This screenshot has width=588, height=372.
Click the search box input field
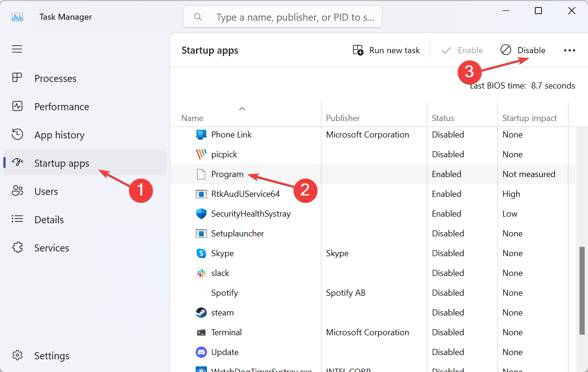(x=282, y=17)
